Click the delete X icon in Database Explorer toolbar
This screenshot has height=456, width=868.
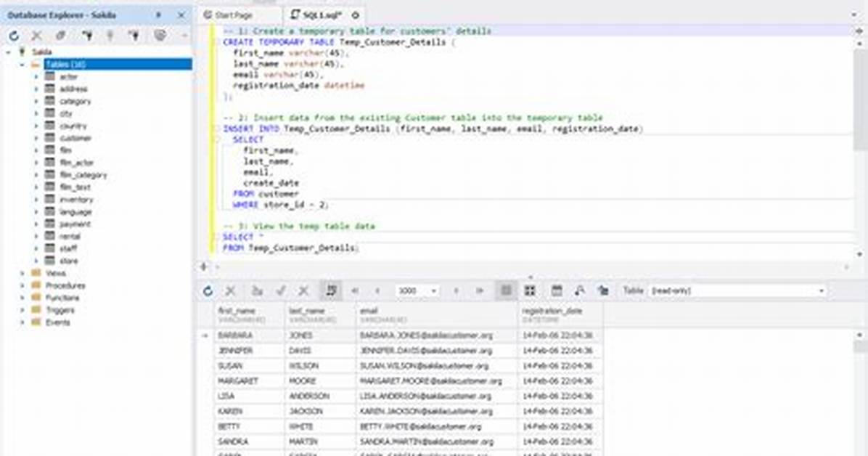pyautogui.click(x=36, y=36)
